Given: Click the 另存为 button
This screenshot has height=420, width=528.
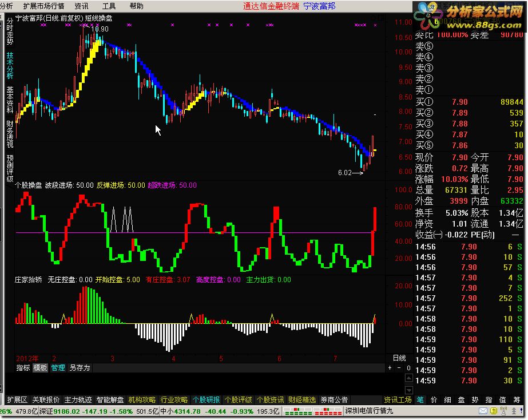Looking at the screenshot, I should [80, 368].
